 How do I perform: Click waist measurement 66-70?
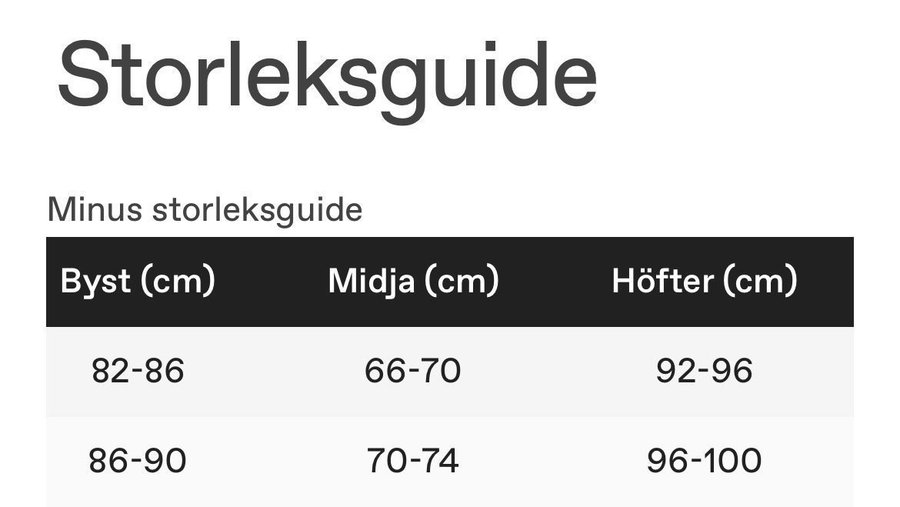(413, 371)
